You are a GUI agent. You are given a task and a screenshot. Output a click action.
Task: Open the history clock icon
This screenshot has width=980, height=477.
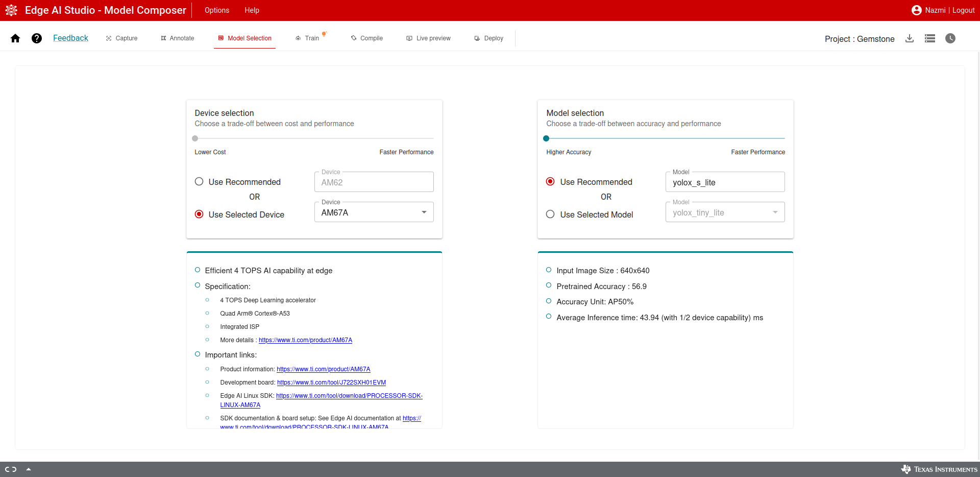pos(950,38)
